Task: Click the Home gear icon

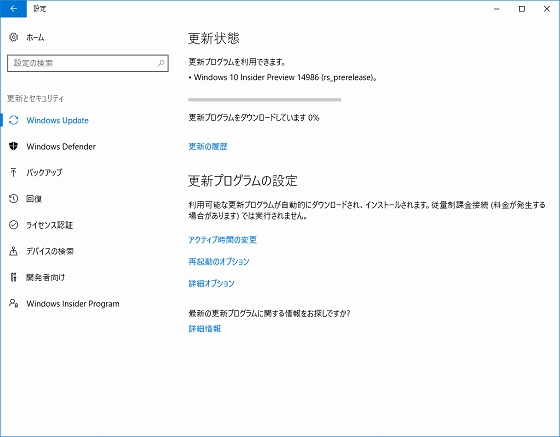Action: [x=14, y=37]
